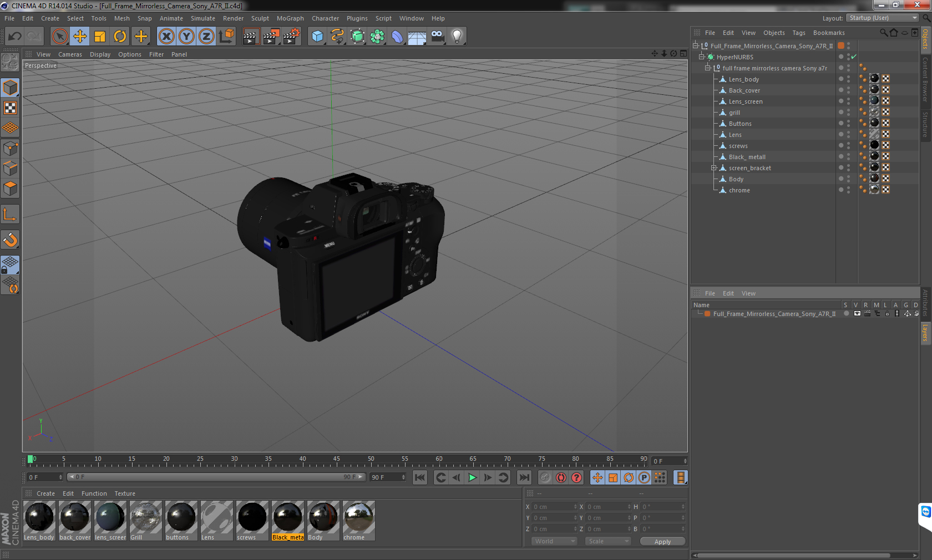932x560 pixels.
Task: Step the end frame 90 F spinner
Action: pyautogui.click(x=403, y=477)
